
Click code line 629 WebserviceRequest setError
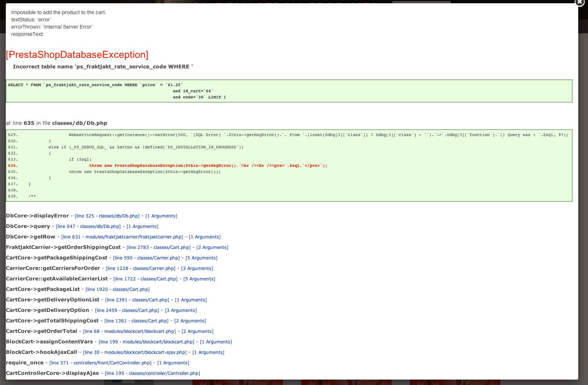tap(318, 135)
